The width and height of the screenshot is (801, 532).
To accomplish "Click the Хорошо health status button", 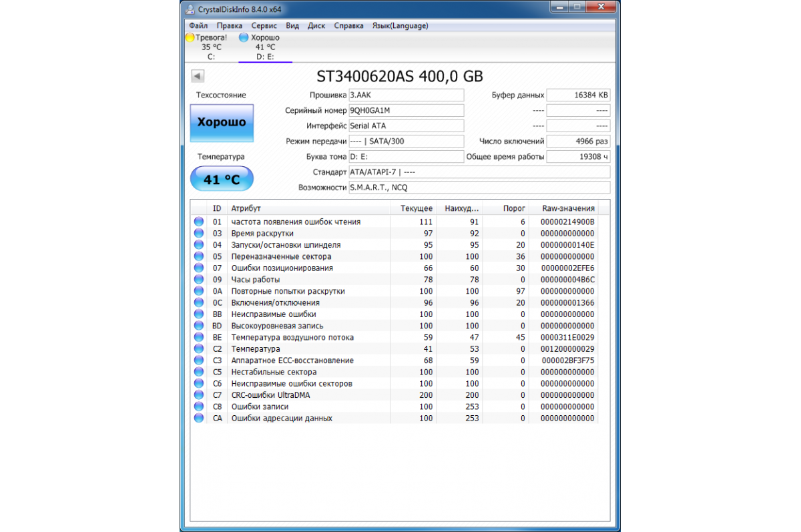I will click(222, 123).
